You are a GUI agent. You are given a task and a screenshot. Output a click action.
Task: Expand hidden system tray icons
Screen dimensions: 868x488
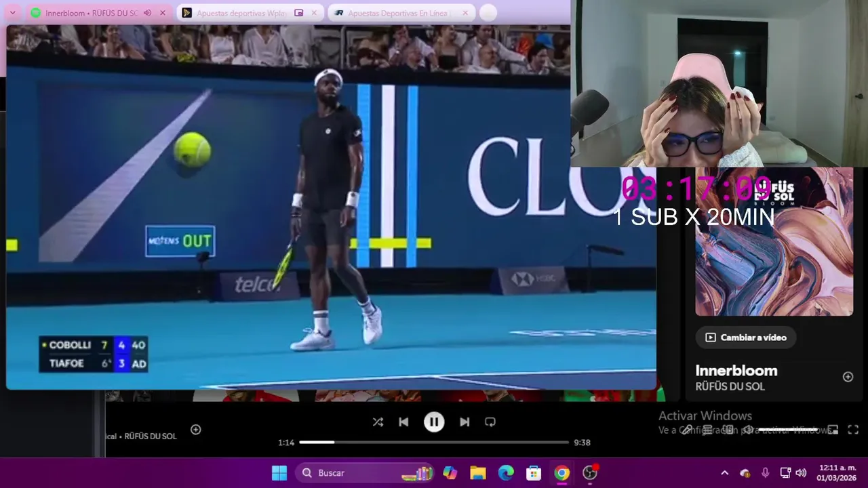724,473
